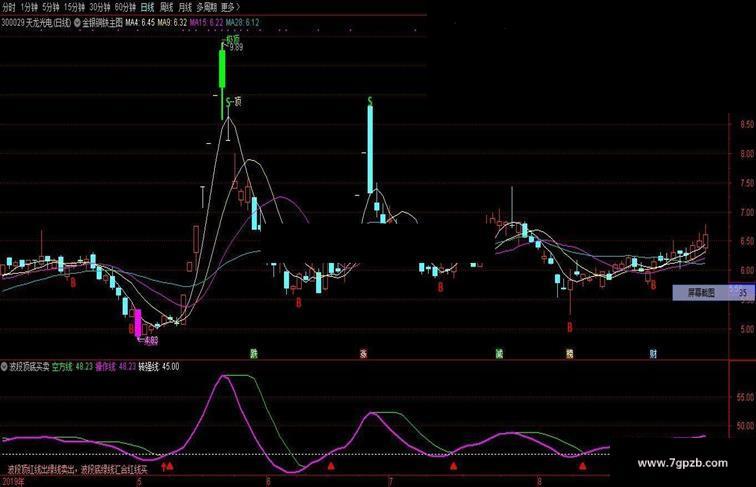Image resolution: width=756 pixels, height=487 pixels.
Task: Open the main chart indicator dropdown circle icon
Action: pyautogui.click(x=77, y=22)
